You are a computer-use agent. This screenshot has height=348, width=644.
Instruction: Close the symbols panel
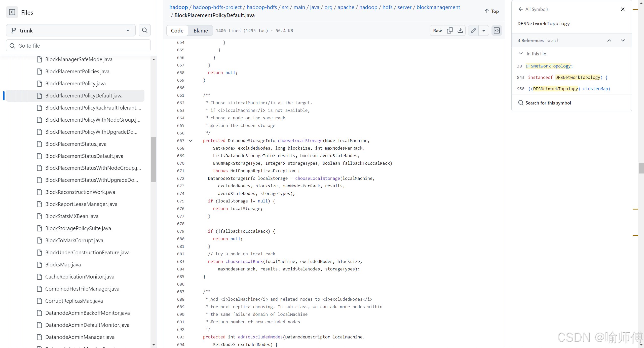tap(623, 9)
